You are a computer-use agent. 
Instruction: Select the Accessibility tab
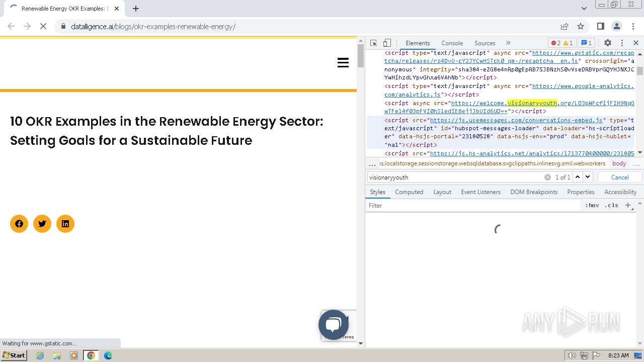point(620,192)
